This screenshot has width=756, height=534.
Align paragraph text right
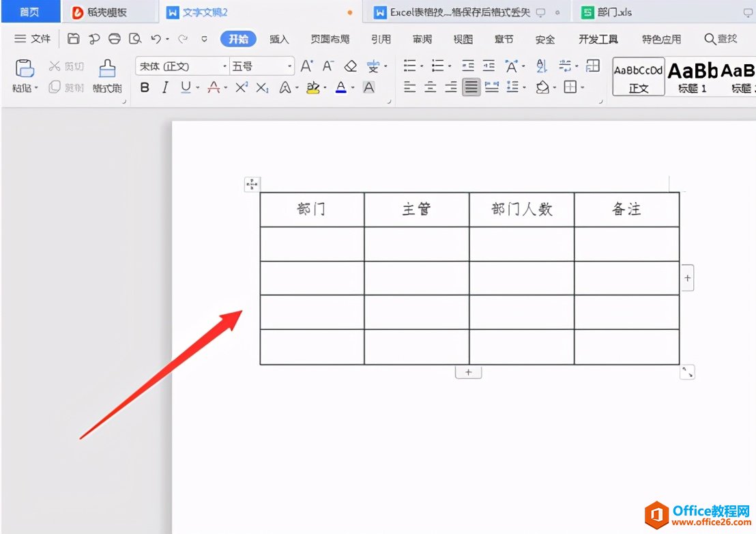pyautogui.click(x=451, y=87)
